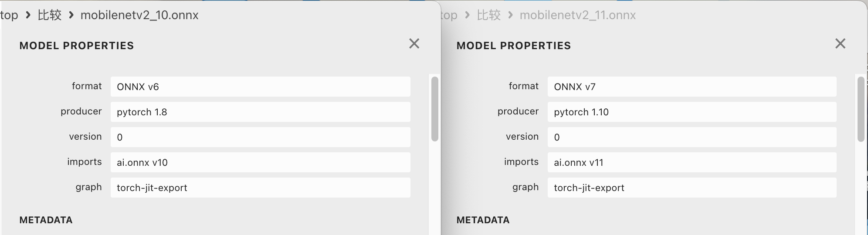Screen dimensions: 868x235
Task: Open 比较 folder in left breadcrumb
Action: [49, 15]
